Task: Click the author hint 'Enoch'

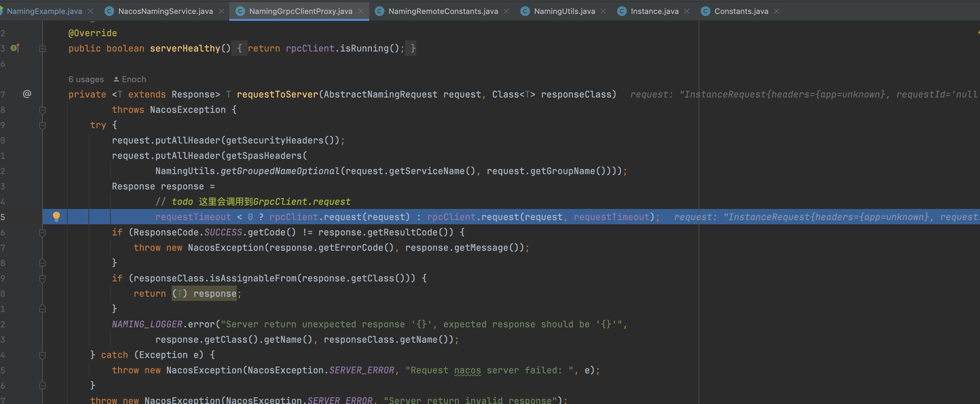Action: pos(130,79)
